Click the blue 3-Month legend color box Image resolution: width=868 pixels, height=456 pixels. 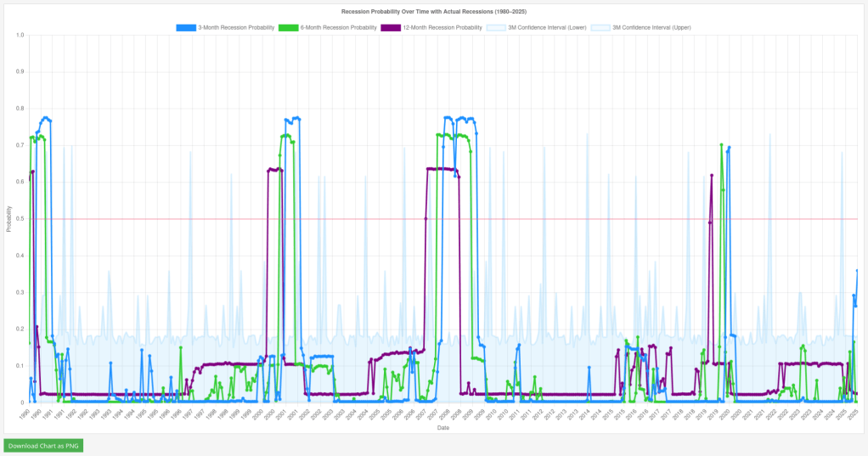186,28
